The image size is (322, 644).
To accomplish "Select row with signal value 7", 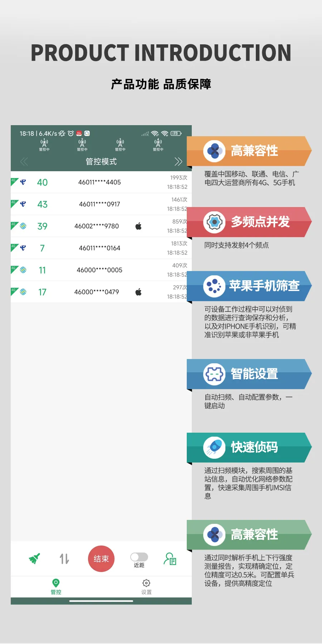I will pos(99,248).
